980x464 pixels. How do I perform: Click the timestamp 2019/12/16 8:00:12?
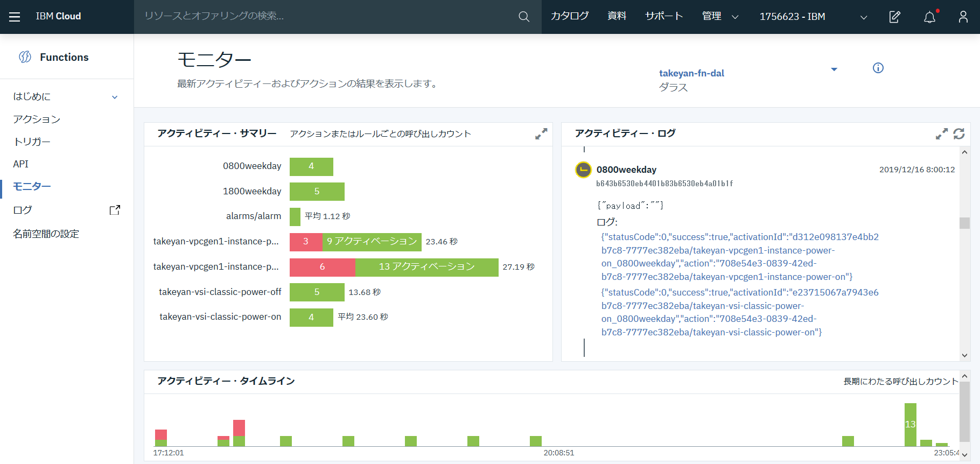(917, 170)
